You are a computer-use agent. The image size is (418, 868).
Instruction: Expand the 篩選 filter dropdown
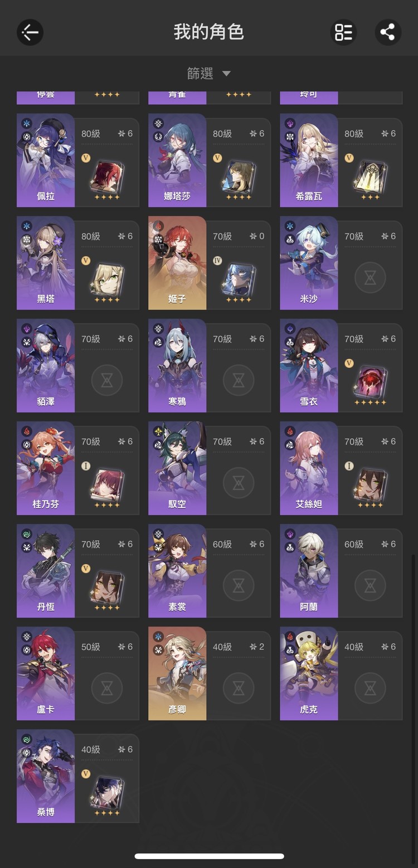pos(209,74)
